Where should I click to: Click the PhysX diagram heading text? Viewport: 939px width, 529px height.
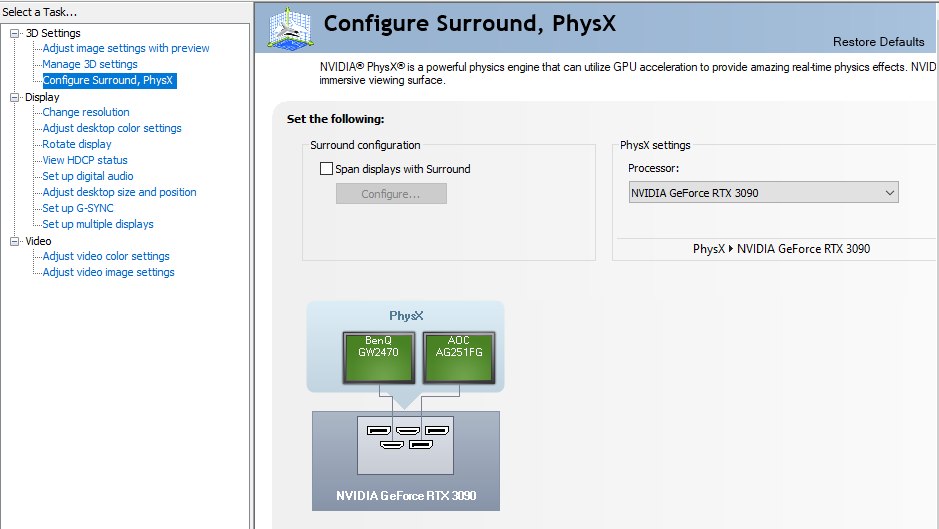click(406, 316)
